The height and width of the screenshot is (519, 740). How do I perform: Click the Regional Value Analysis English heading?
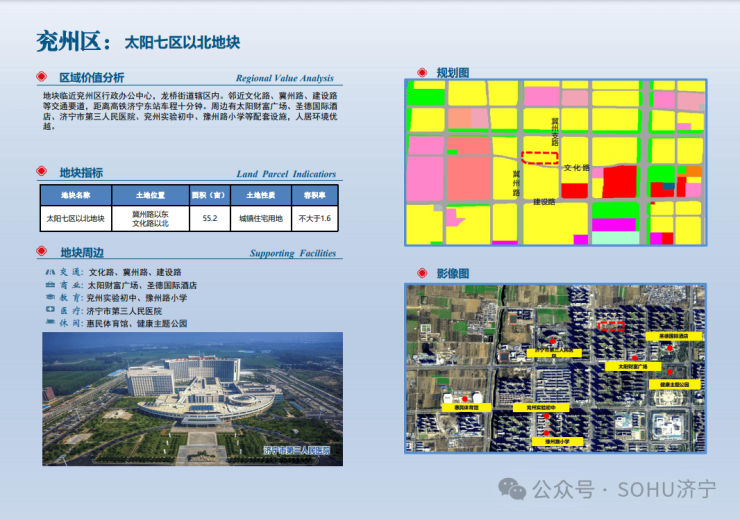coord(285,78)
